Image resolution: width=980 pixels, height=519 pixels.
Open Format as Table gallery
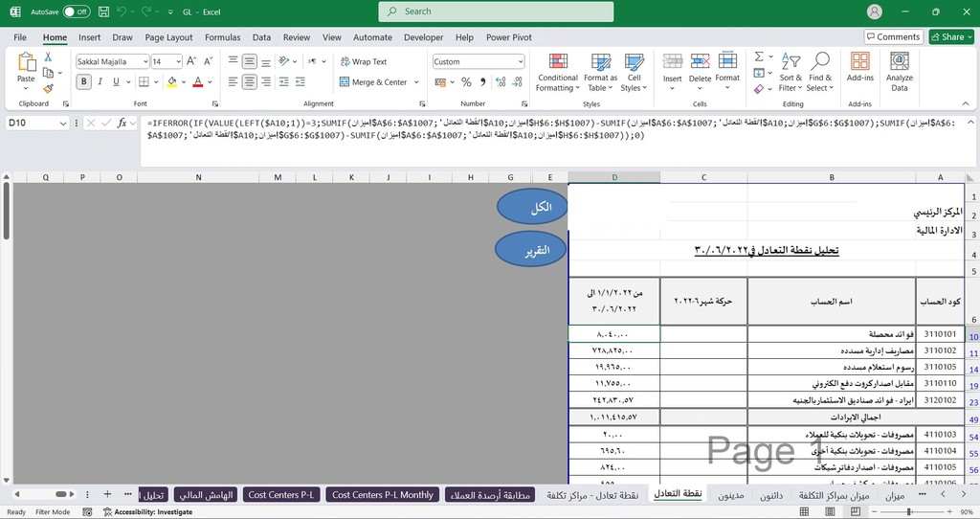tap(601, 73)
